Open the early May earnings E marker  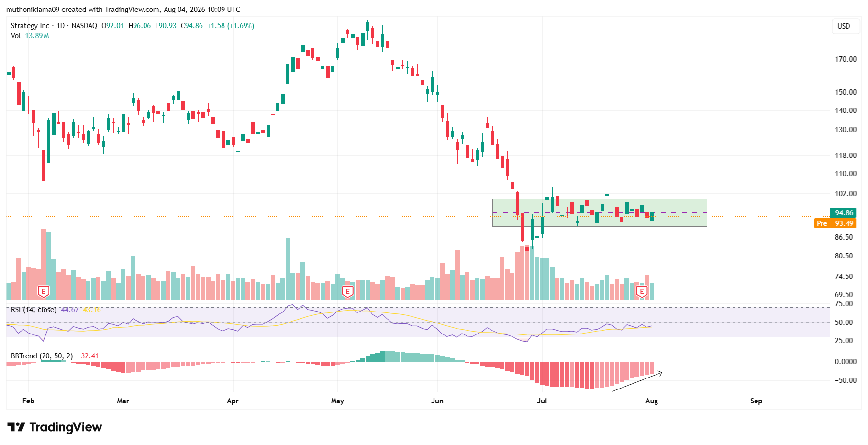point(348,291)
